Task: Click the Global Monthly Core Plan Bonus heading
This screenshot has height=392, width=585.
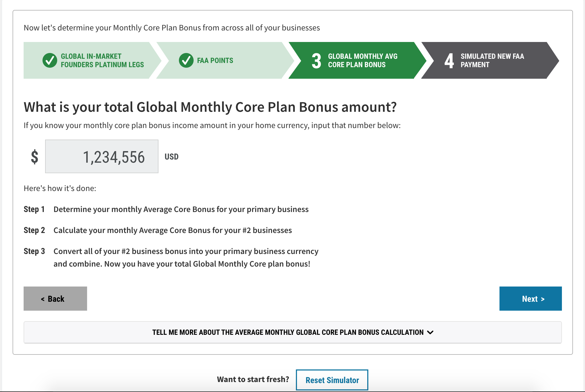Action: (210, 107)
